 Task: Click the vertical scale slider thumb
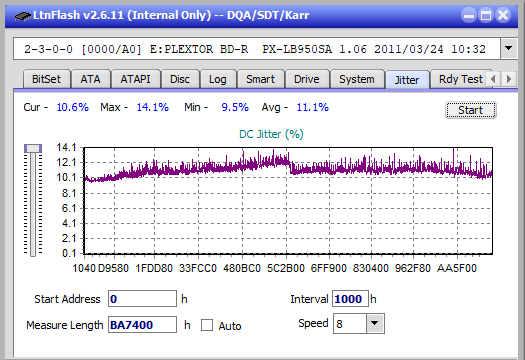pyautogui.click(x=33, y=148)
